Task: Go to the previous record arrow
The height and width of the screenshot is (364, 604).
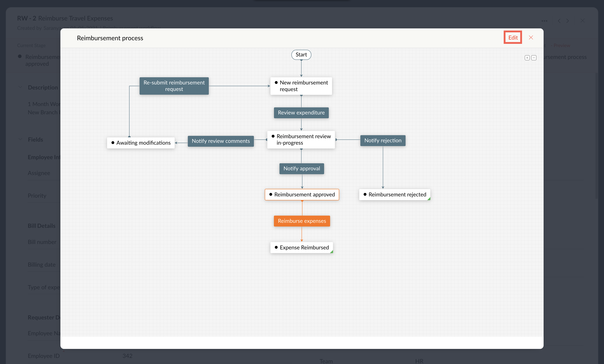Action: tap(559, 21)
